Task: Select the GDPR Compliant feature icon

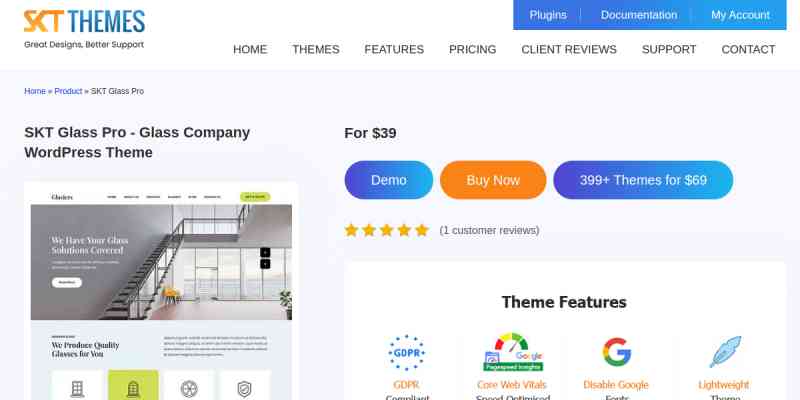Action: click(x=407, y=353)
